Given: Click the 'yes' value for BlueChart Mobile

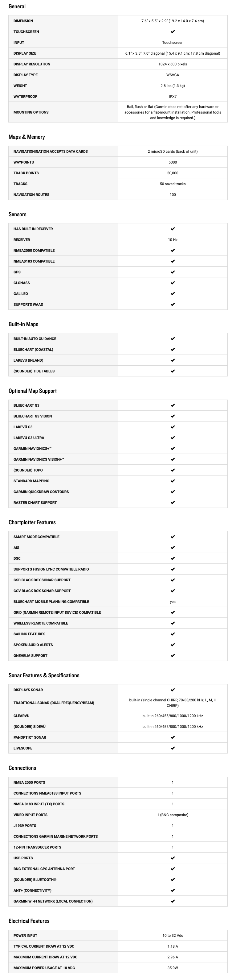Looking at the screenshot, I should (x=173, y=601).
